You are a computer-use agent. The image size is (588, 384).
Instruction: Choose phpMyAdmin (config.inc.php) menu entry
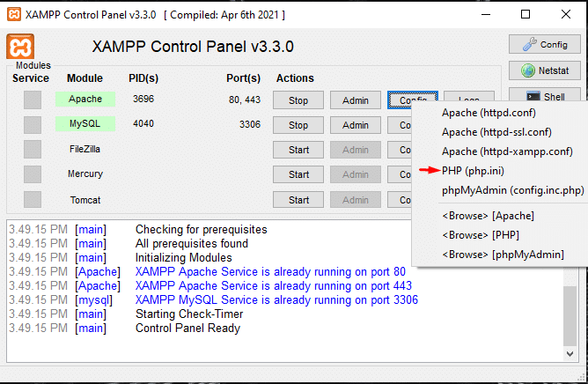point(512,190)
